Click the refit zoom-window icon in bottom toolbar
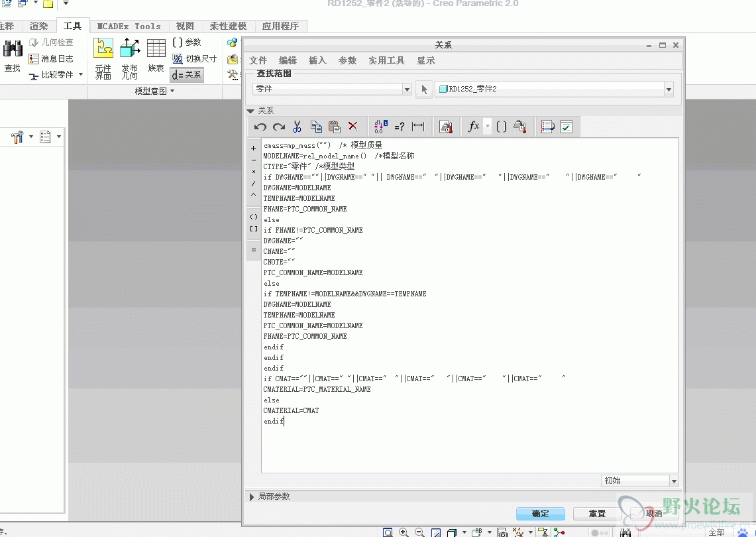 click(388, 532)
